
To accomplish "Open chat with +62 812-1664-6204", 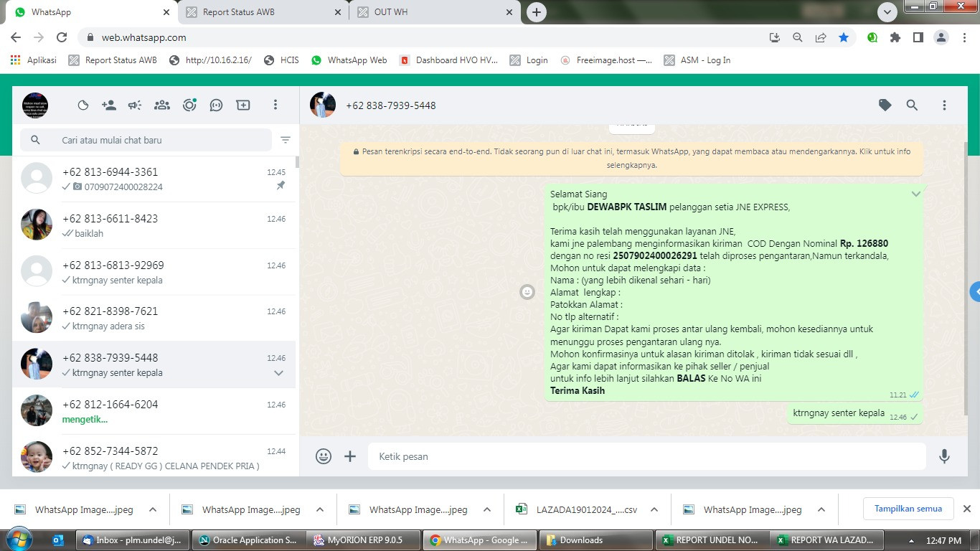I will click(154, 411).
